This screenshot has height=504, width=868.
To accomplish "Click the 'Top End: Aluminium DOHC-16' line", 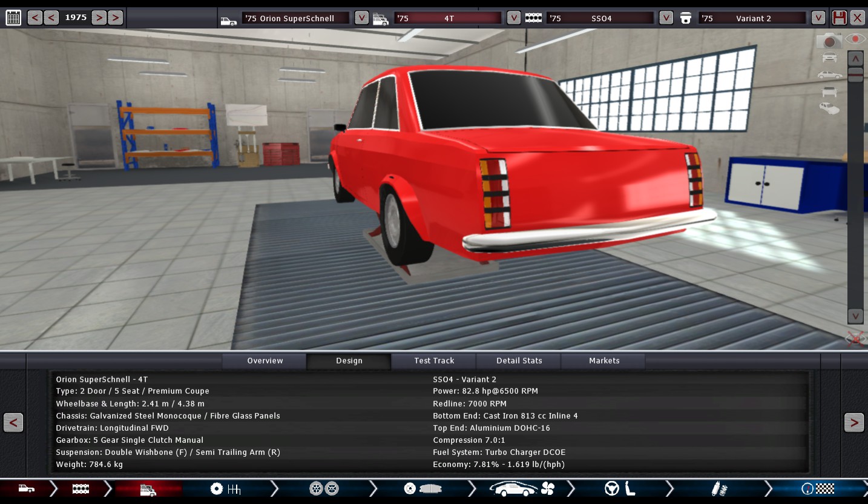I will (492, 428).
